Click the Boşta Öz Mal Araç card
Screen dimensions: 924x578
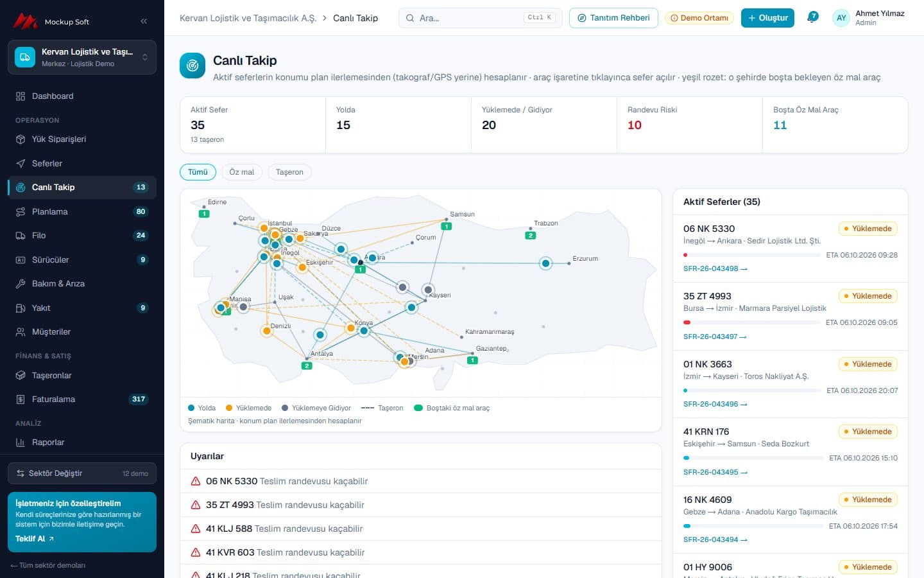835,125
